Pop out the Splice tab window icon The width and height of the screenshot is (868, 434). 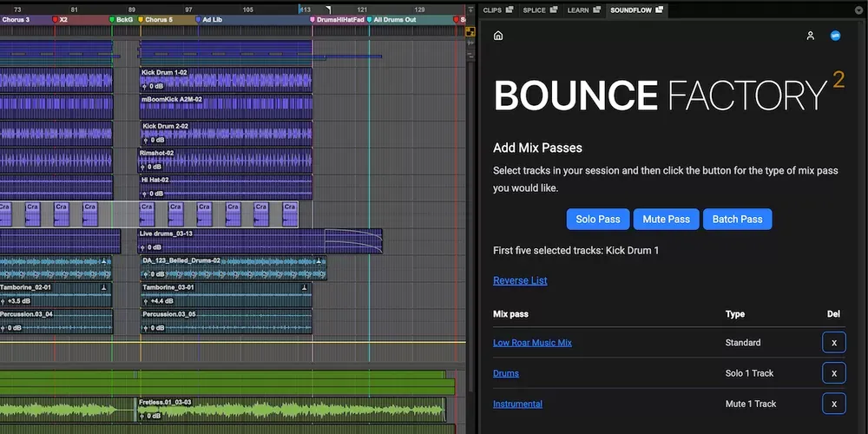(x=554, y=10)
